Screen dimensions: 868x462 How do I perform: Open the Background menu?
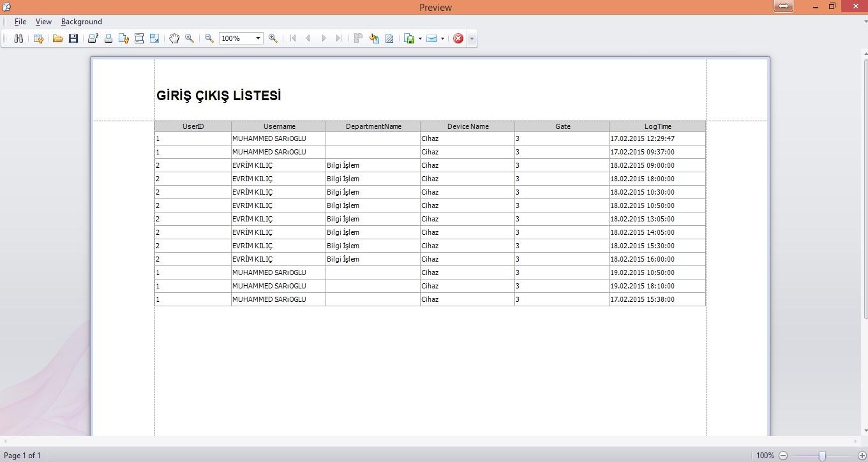82,22
